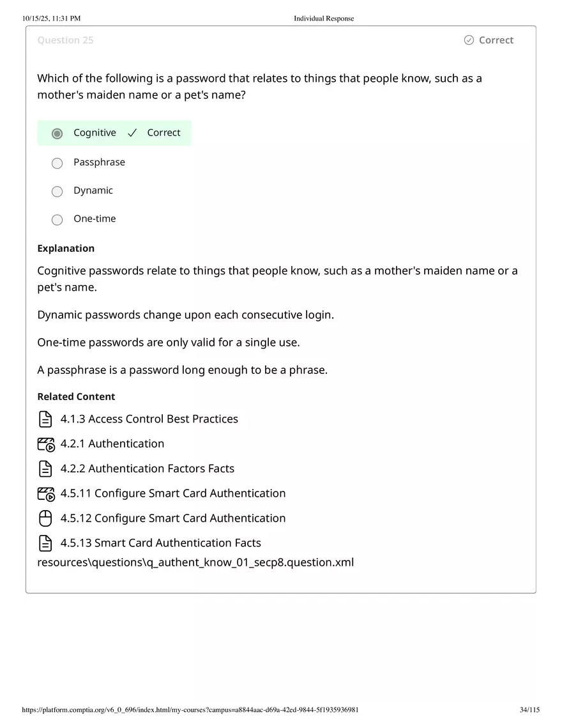562x728 pixels.
Task: Click the Question 25 heading
Action: 65,40
